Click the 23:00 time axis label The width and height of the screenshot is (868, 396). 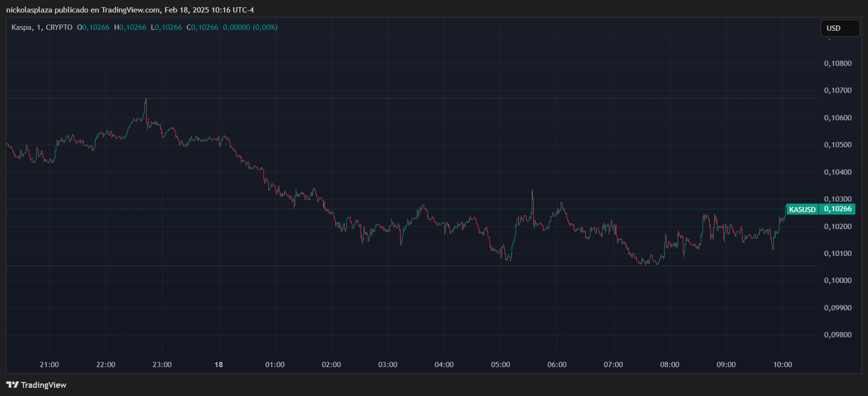pos(162,365)
